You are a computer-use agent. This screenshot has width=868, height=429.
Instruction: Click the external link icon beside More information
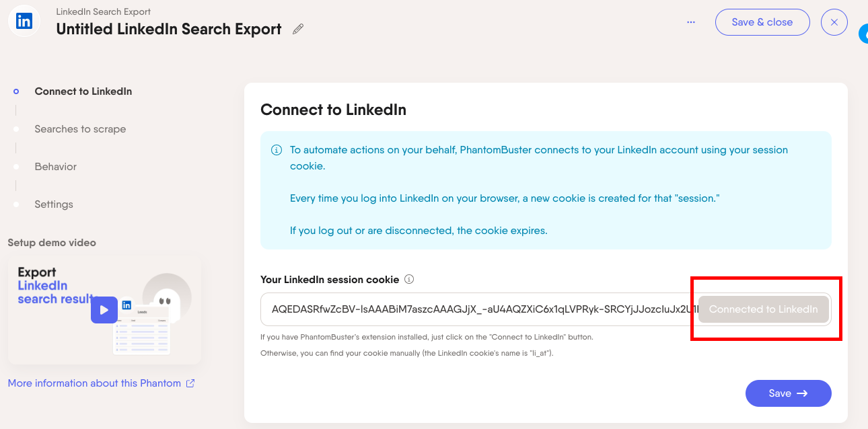190,383
